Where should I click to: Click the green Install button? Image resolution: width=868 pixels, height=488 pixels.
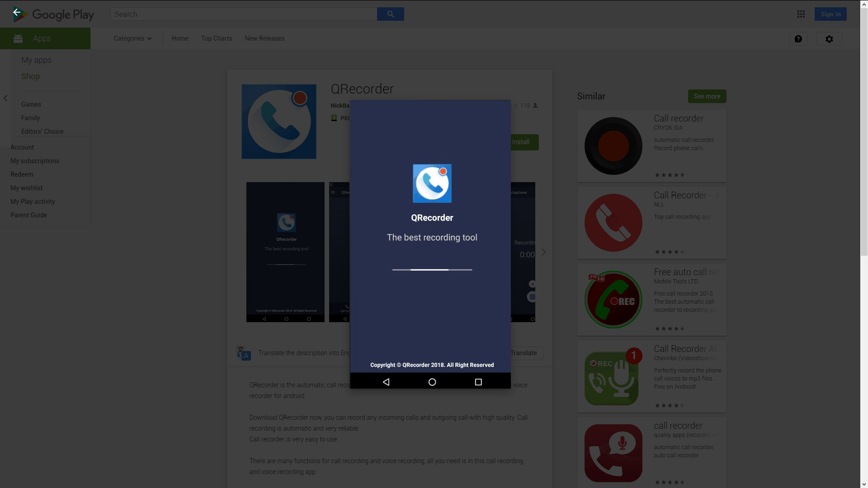pyautogui.click(x=524, y=142)
